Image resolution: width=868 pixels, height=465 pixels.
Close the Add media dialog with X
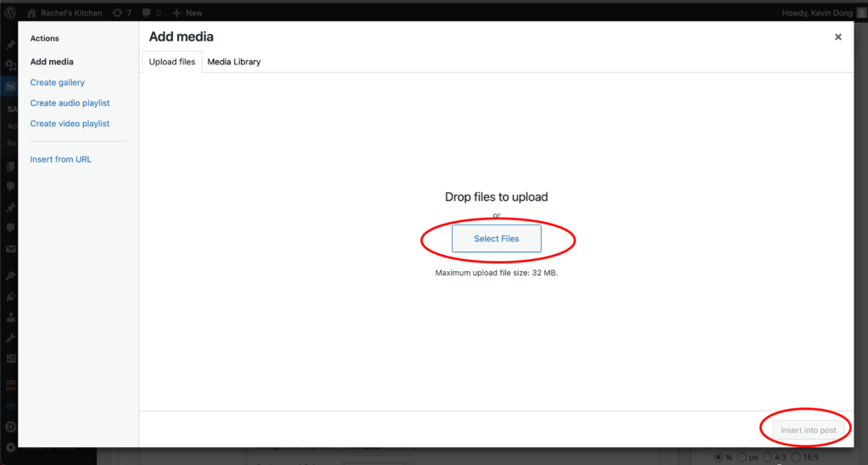coord(837,37)
